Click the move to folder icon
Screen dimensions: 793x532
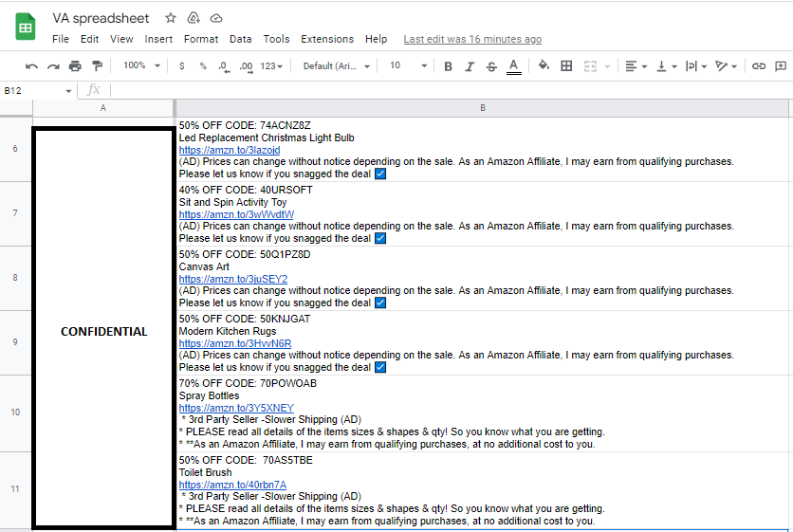click(x=194, y=18)
